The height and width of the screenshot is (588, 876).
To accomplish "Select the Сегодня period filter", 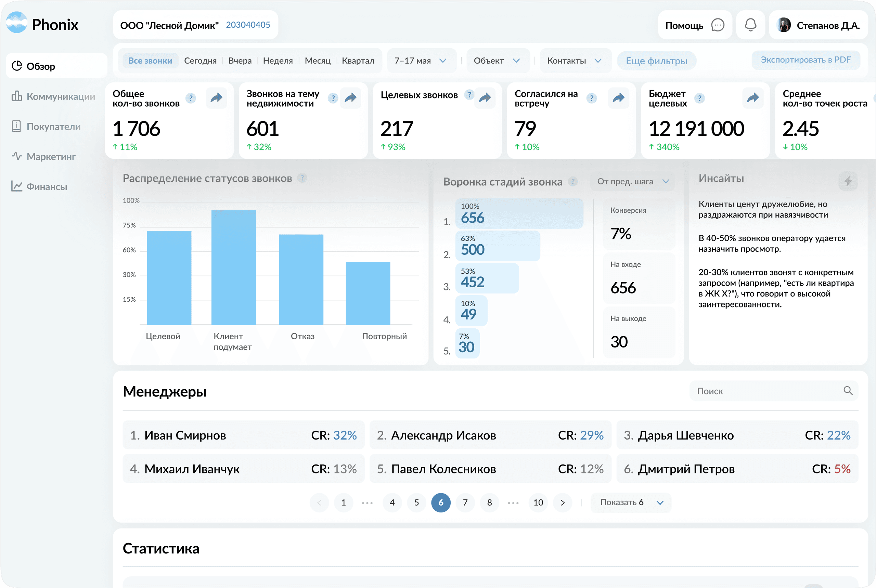I will pyautogui.click(x=200, y=61).
